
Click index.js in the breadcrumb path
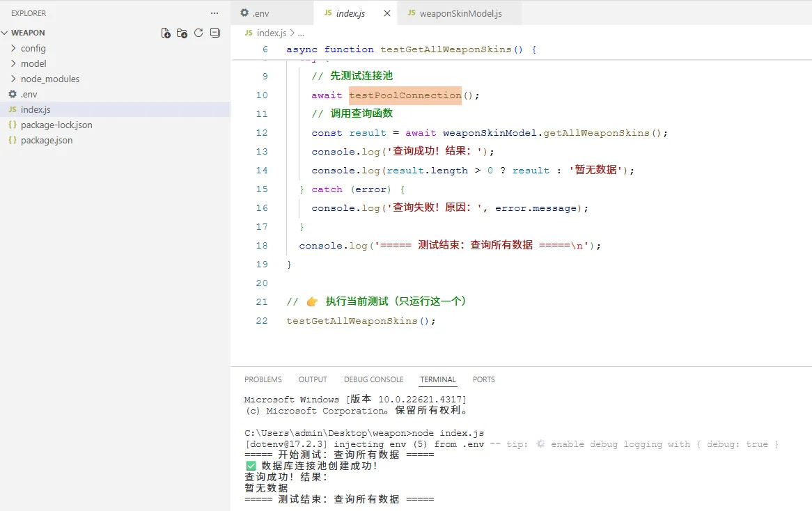pos(272,33)
